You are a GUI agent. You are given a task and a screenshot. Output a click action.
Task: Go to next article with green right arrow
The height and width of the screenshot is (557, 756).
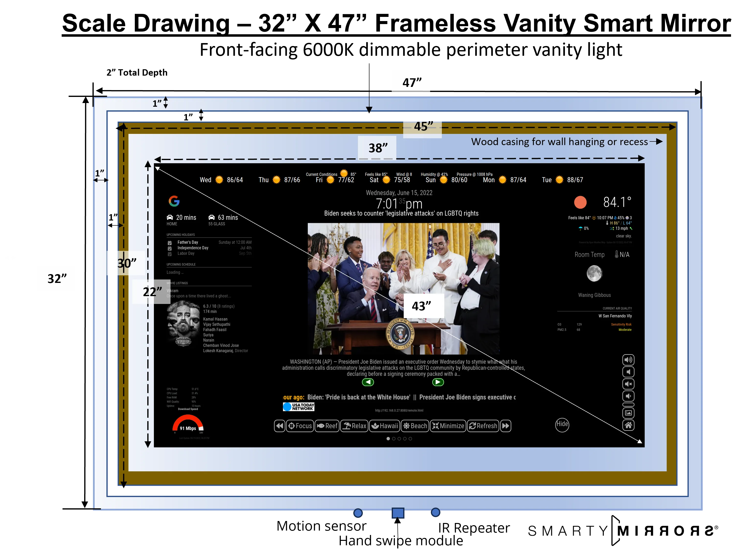(438, 382)
